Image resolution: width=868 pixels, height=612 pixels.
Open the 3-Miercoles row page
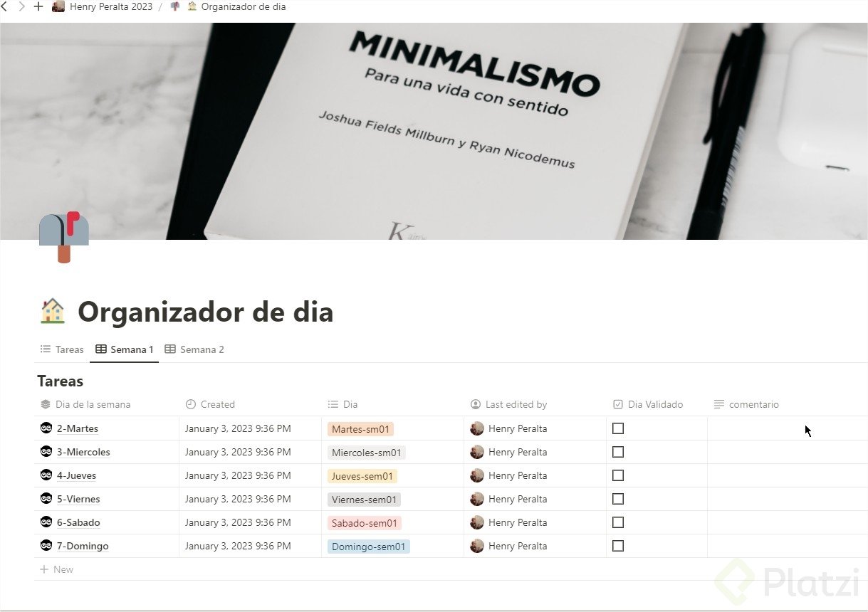pos(83,452)
